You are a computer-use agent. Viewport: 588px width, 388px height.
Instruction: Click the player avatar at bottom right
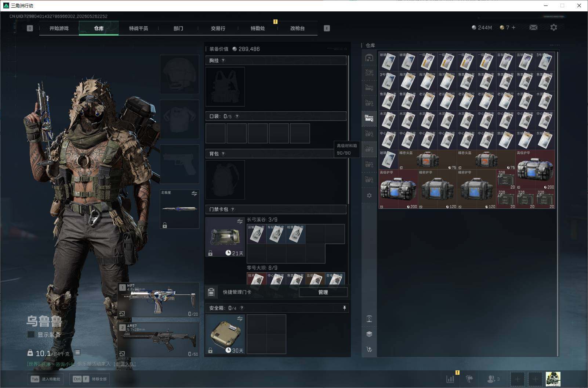coord(553,379)
